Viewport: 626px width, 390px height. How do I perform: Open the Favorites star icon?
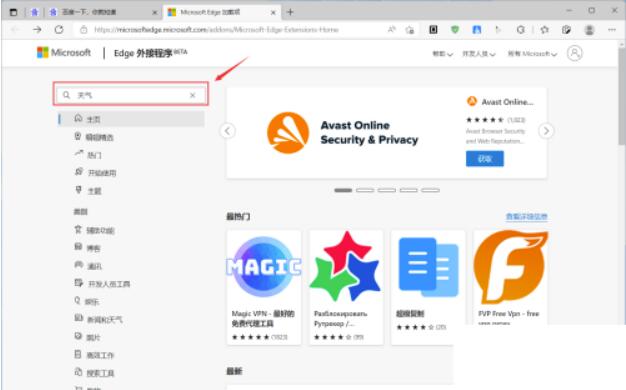coord(545,30)
